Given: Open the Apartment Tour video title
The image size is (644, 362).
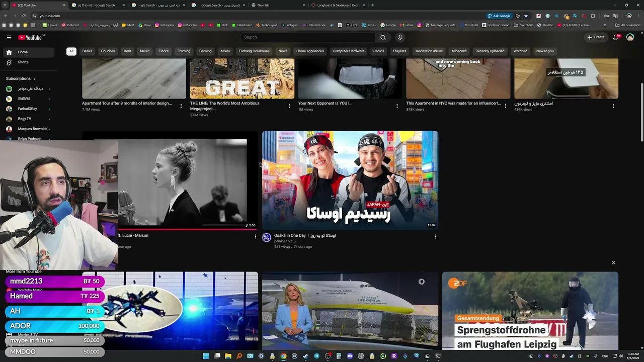Looking at the screenshot, I should coord(127,104).
